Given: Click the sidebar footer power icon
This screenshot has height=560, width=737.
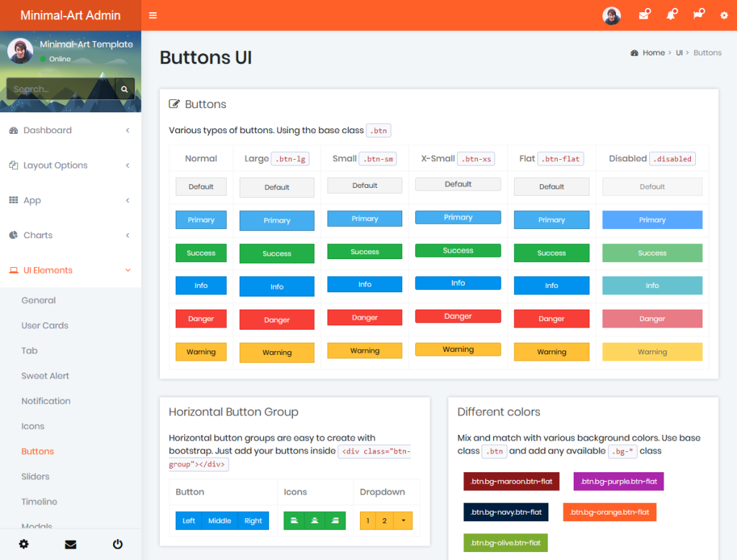Looking at the screenshot, I should coord(117,544).
